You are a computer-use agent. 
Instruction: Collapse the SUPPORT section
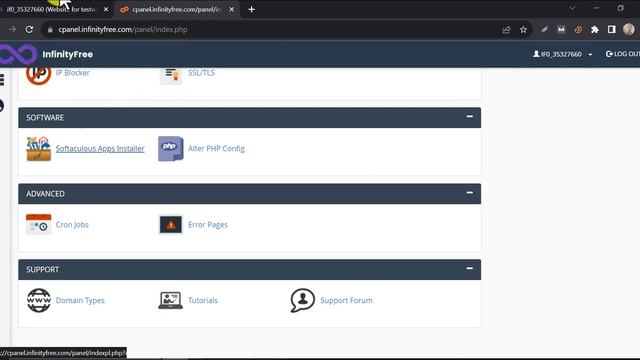pyautogui.click(x=470, y=268)
